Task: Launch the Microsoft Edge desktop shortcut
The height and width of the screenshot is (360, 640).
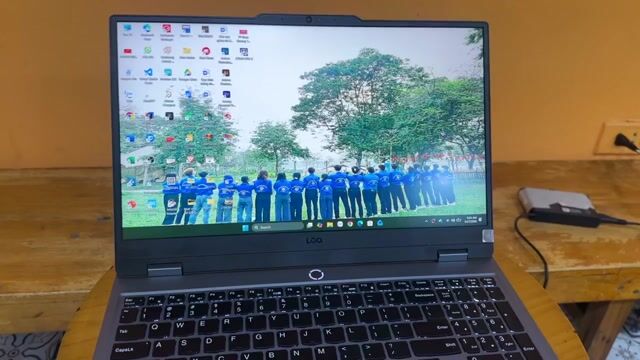Action: [x=147, y=30]
